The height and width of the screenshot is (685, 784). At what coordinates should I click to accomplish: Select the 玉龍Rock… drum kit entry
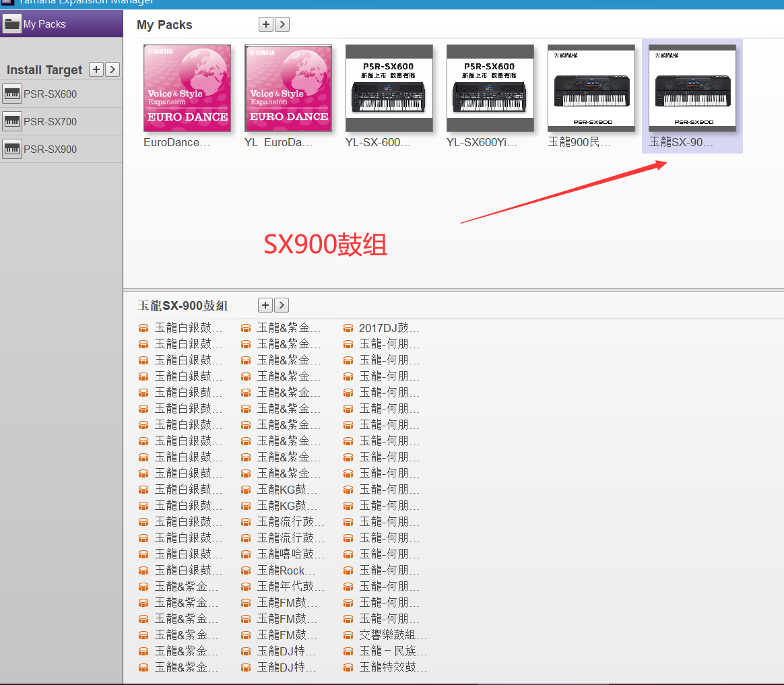[278, 570]
